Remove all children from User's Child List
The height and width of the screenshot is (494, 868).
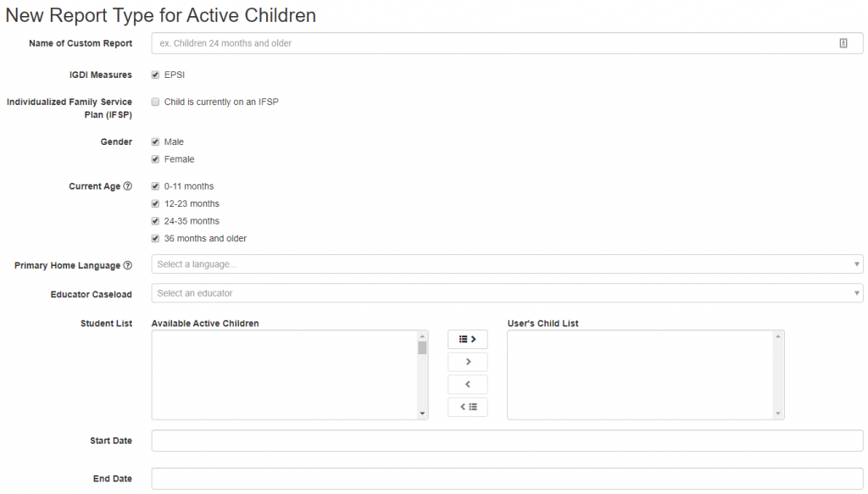pos(468,407)
